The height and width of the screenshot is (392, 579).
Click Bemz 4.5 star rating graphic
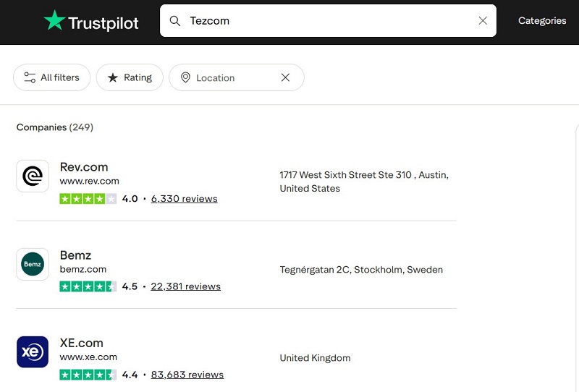point(88,287)
